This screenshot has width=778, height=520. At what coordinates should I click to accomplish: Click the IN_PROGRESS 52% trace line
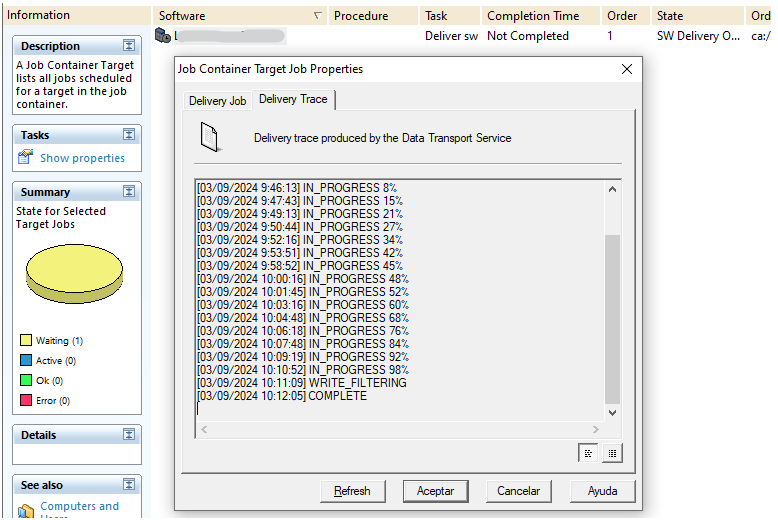[303, 292]
